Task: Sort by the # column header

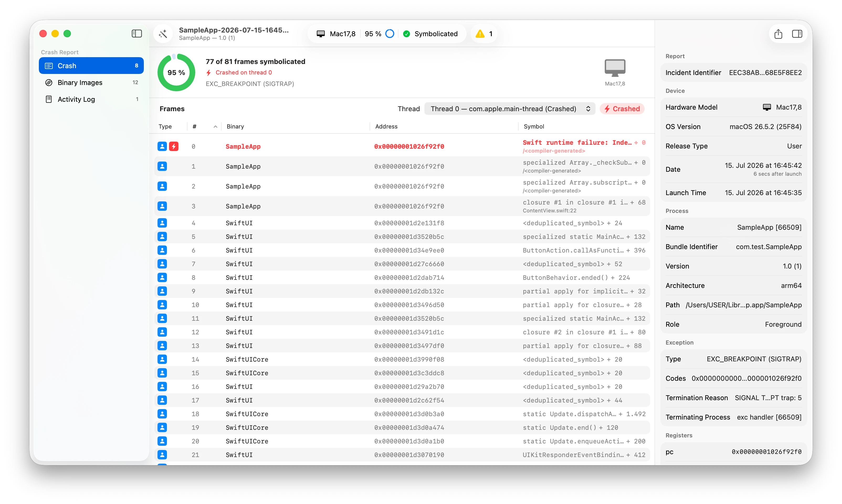Action: tap(204, 126)
